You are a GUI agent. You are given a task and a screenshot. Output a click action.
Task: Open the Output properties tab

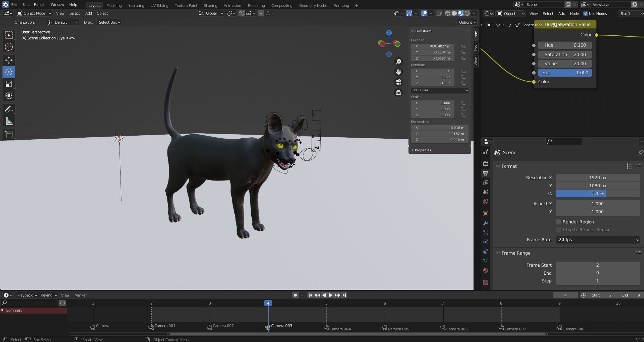pyautogui.click(x=485, y=173)
